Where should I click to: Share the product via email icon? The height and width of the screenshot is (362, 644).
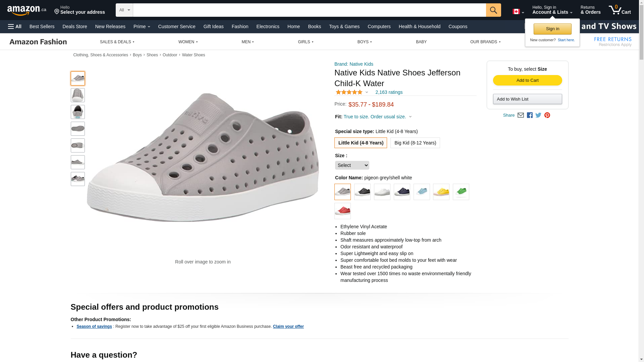click(x=521, y=115)
